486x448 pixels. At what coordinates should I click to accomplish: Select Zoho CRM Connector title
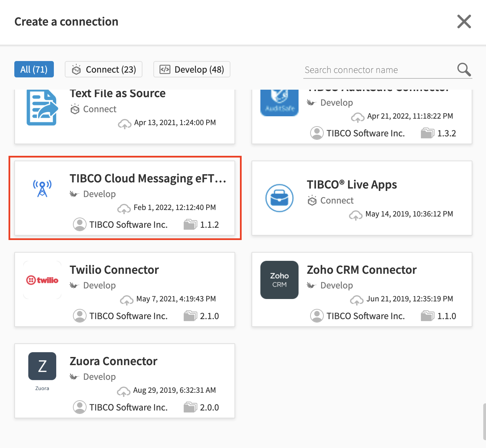pos(362,270)
